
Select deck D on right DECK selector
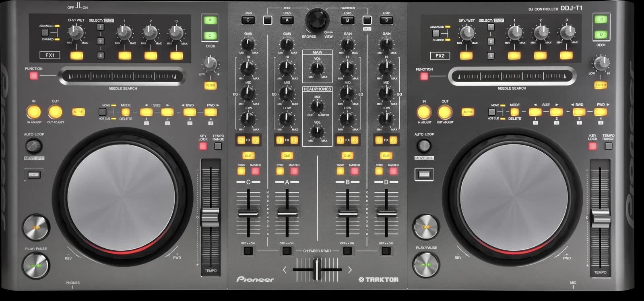[601, 35]
